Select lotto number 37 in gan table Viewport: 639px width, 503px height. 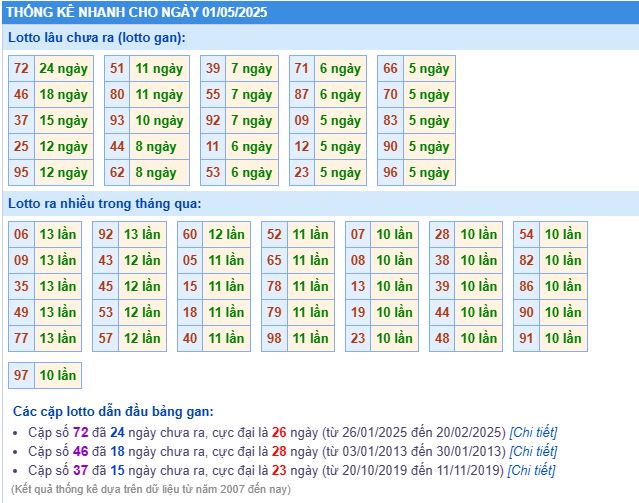coord(22,121)
